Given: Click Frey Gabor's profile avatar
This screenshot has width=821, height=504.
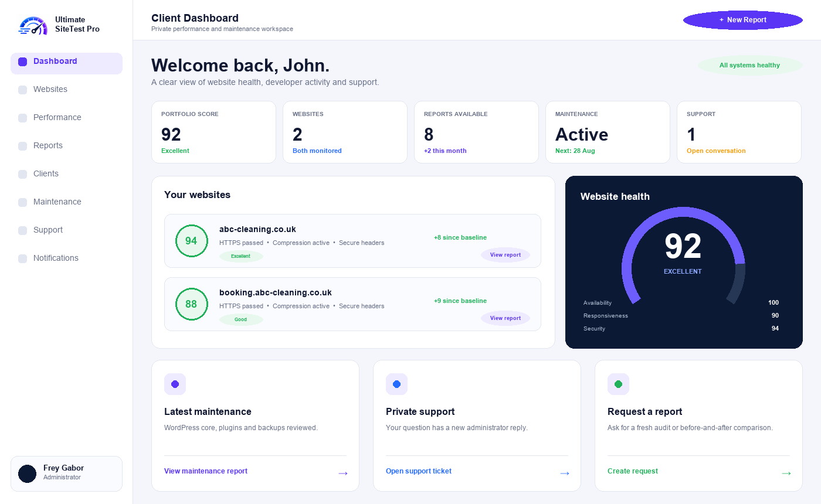Looking at the screenshot, I should [x=27, y=474].
